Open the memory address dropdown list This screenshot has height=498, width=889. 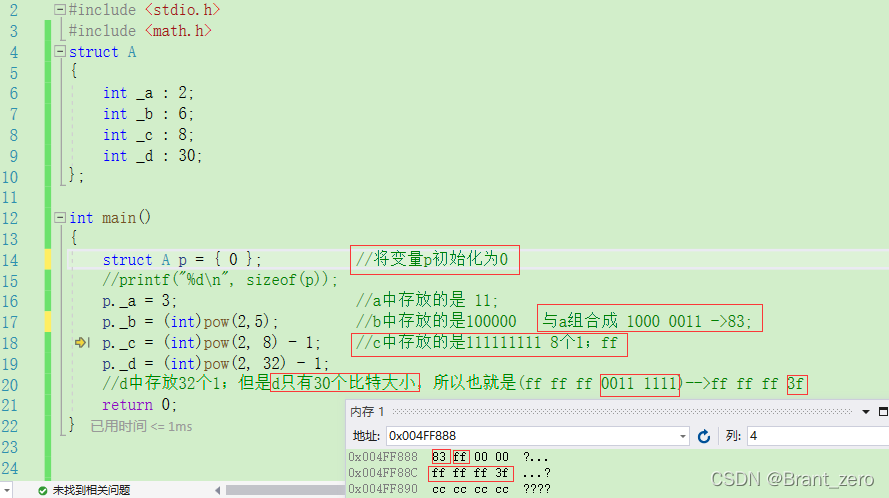click(683, 436)
